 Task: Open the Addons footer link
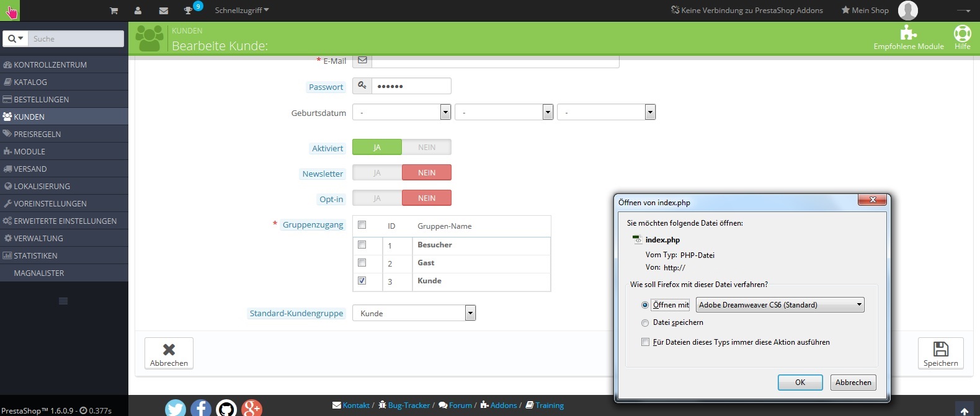point(499,405)
